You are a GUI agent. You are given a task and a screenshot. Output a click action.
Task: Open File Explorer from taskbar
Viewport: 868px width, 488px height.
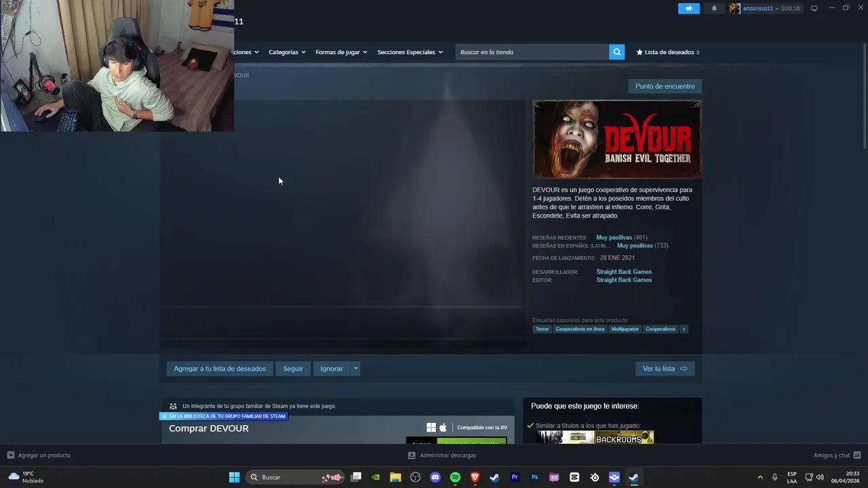[395, 477]
